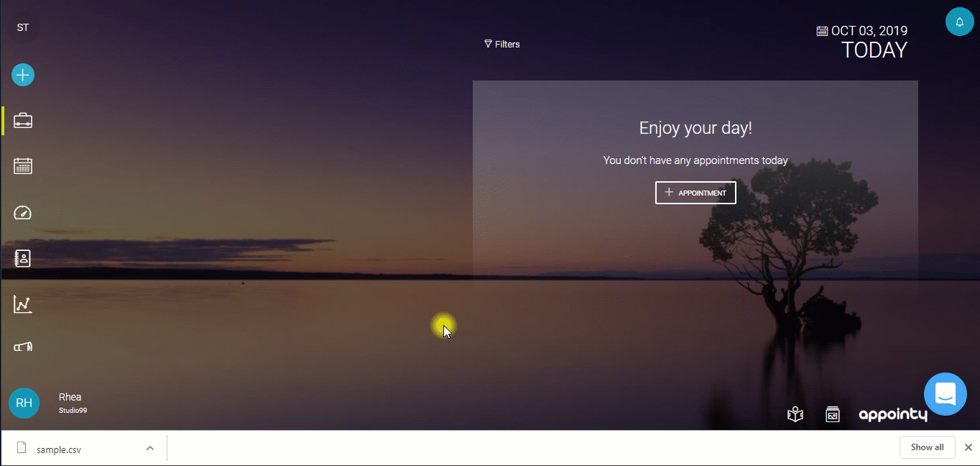Click the RH user avatar

[x=24, y=403]
